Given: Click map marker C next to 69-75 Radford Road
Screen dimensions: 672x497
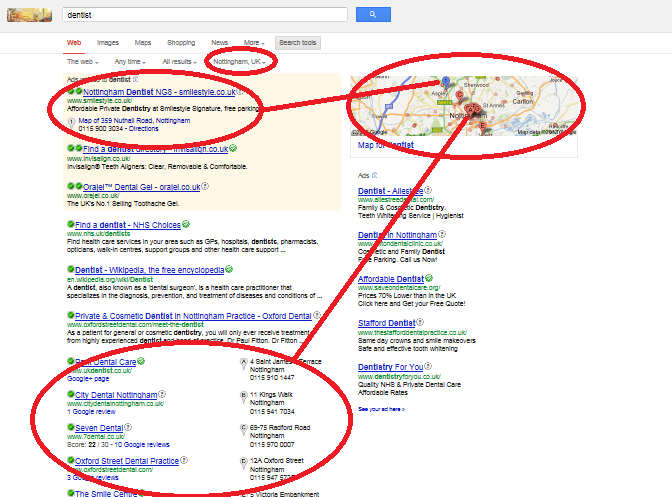Looking at the screenshot, I should (x=244, y=428).
